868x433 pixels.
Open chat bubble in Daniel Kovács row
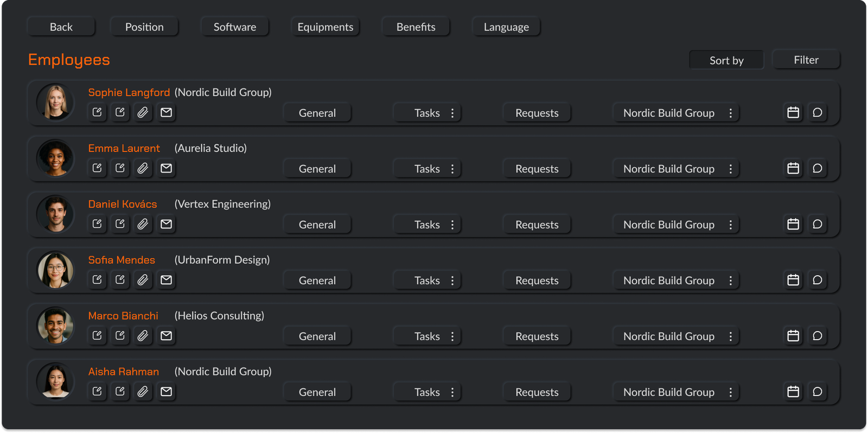point(818,224)
